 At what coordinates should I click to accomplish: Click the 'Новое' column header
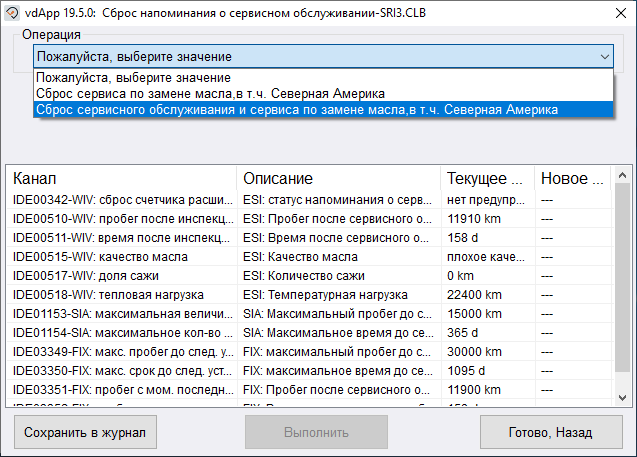pyautogui.click(x=570, y=179)
